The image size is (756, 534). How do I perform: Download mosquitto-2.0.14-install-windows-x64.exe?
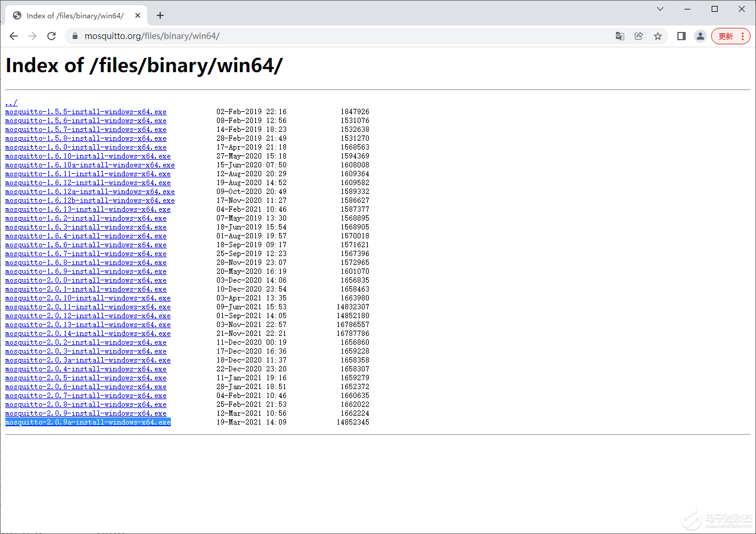coord(87,334)
